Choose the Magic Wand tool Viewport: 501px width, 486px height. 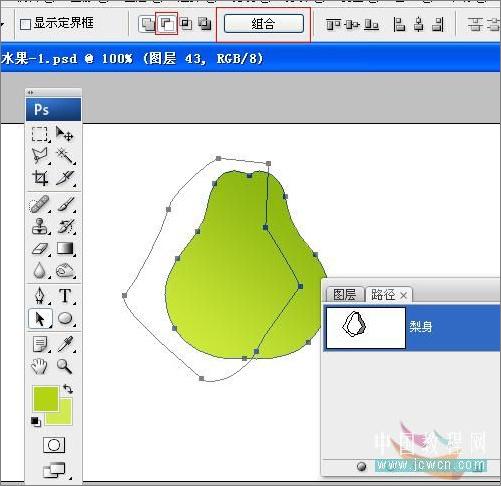pos(65,156)
